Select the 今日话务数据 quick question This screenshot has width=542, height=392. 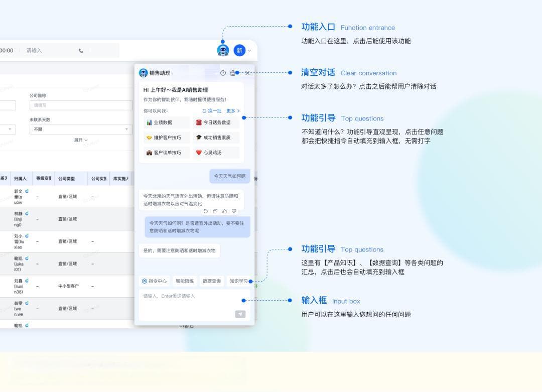pyautogui.click(x=216, y=122)
